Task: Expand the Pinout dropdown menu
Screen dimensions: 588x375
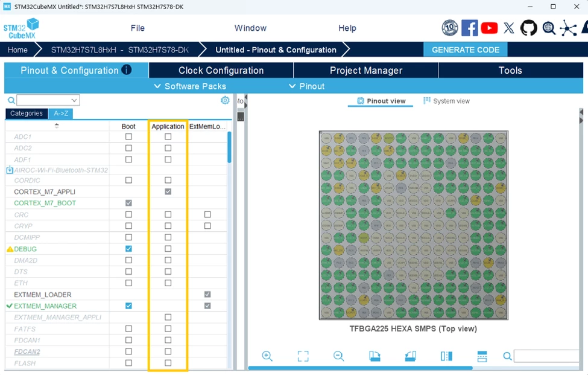Action: coord(306,86)
